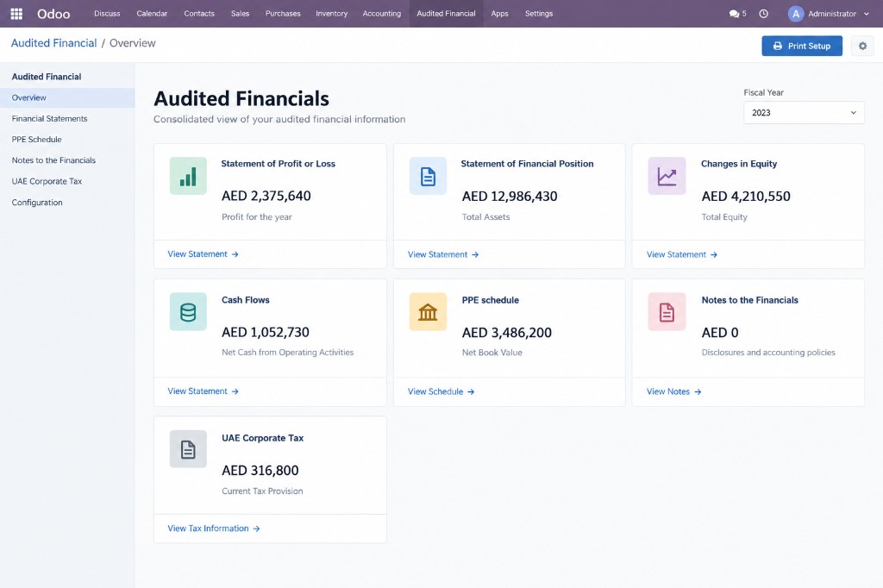Click the Administrator avatar icon
This screenshot has height=588, width=883.
795,14
